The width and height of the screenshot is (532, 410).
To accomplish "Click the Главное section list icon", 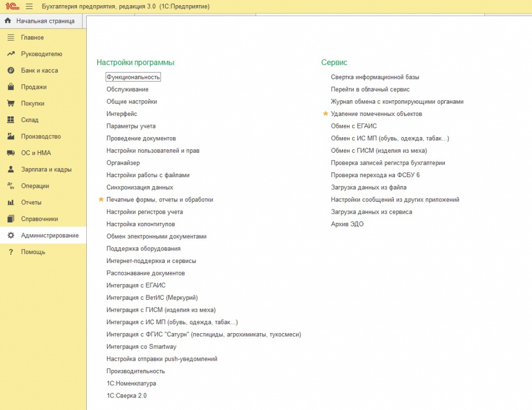I will point(11,37).
